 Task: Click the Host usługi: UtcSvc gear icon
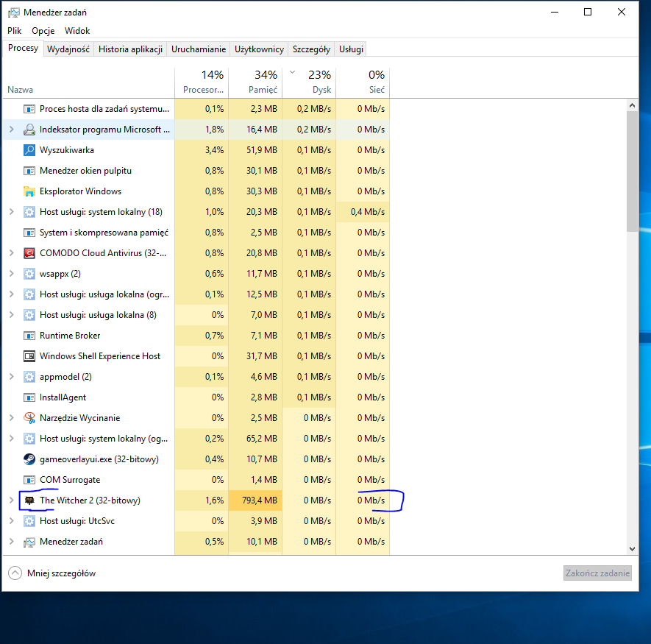point(29,521)
